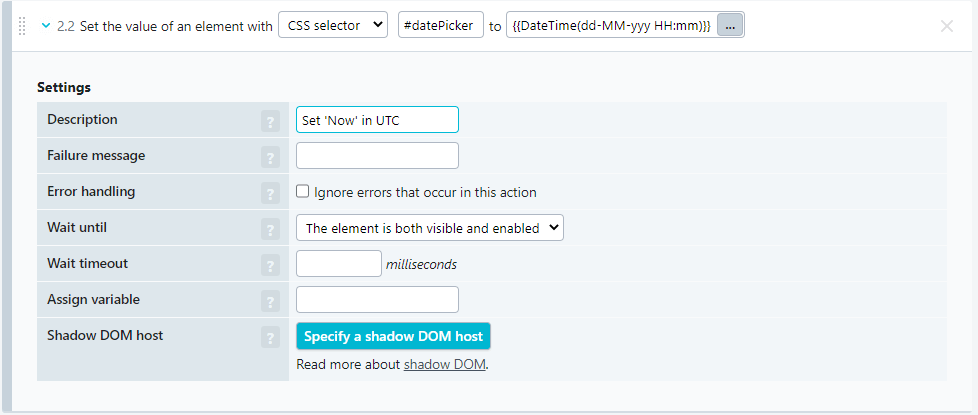
Task: Click the help icon beside Assign variable
Action: [x=270, y=301]
